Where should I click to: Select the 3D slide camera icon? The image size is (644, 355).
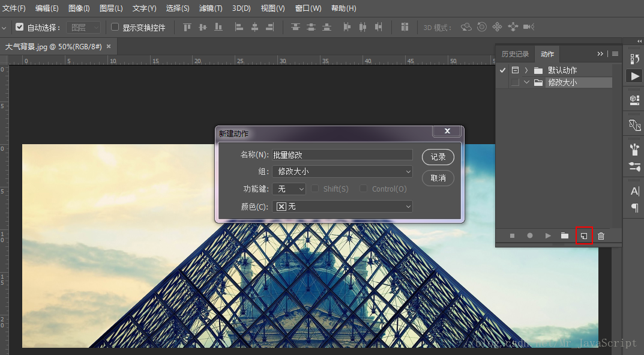[513, 27]
